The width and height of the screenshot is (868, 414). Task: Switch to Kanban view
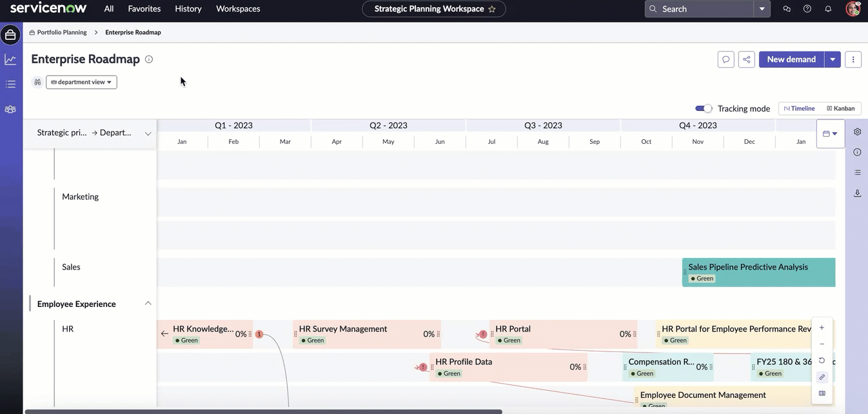point(840,108)
